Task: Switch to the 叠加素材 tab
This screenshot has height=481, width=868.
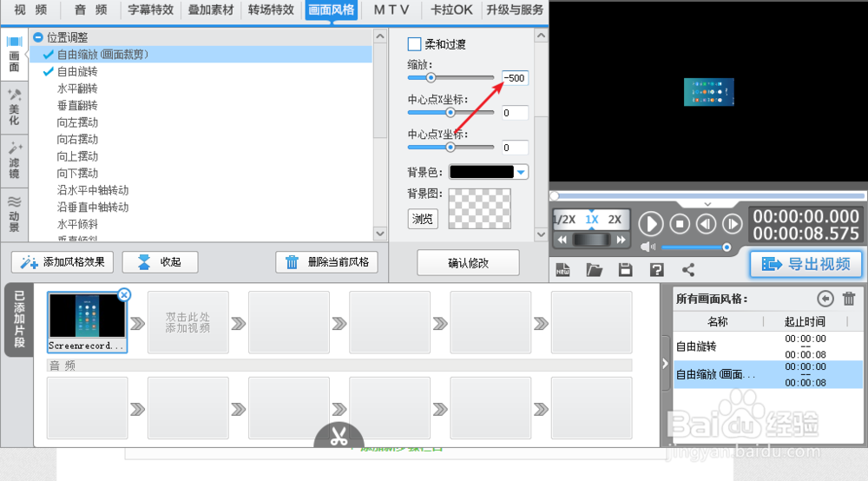Action: click(x=211, y=10)
